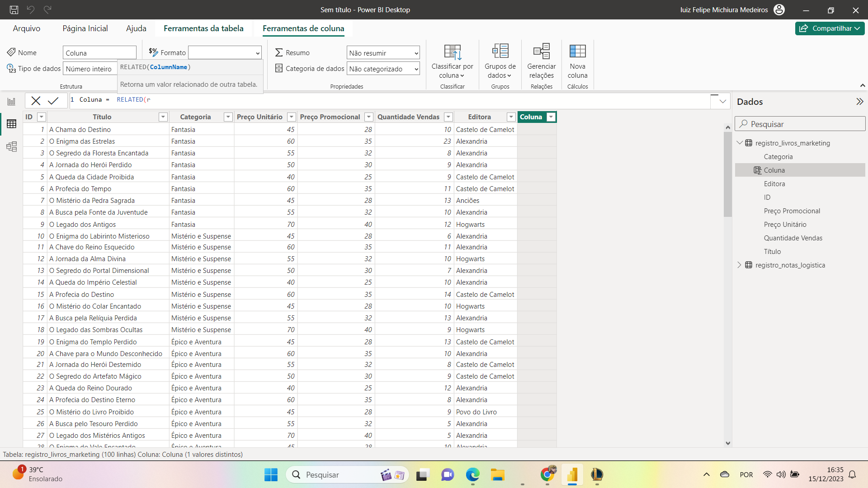Click the Compartilhar button

coord(830,28)
